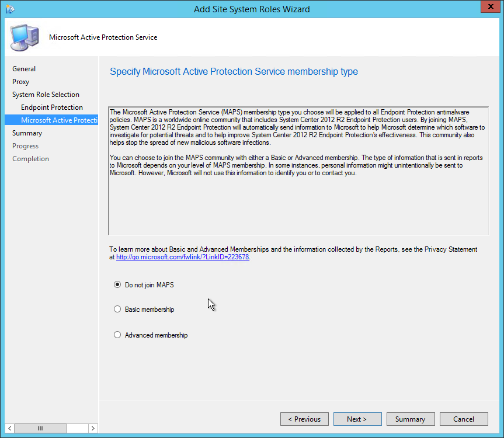Open System Role Selection step

coord(46,95)
